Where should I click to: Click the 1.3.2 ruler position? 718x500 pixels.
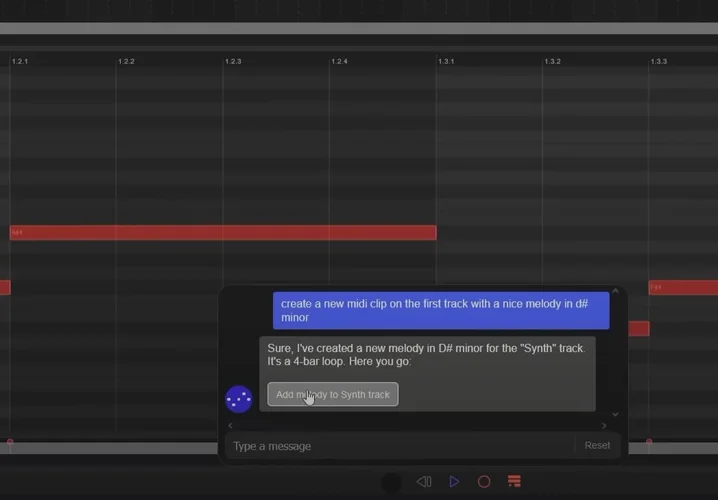552,61
